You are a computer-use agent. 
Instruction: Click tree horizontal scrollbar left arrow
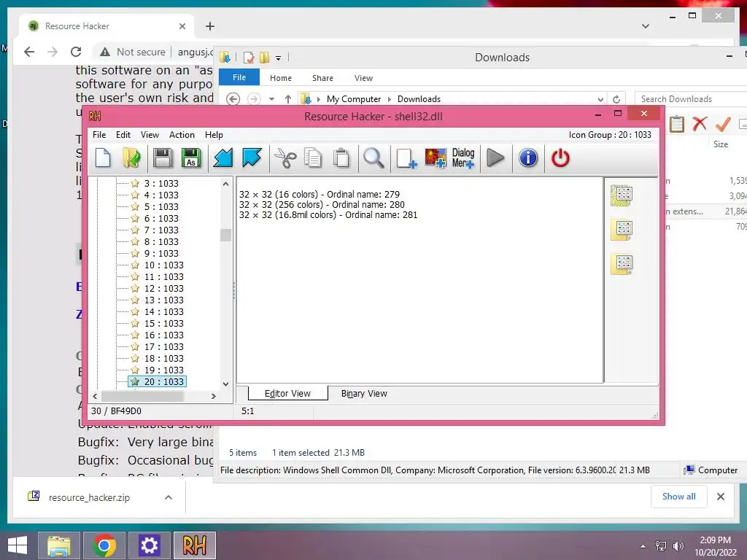[96, 396]
